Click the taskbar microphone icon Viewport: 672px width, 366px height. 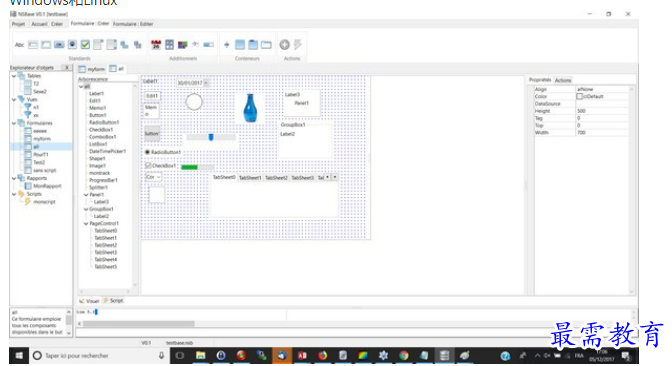tap(162, 356)
